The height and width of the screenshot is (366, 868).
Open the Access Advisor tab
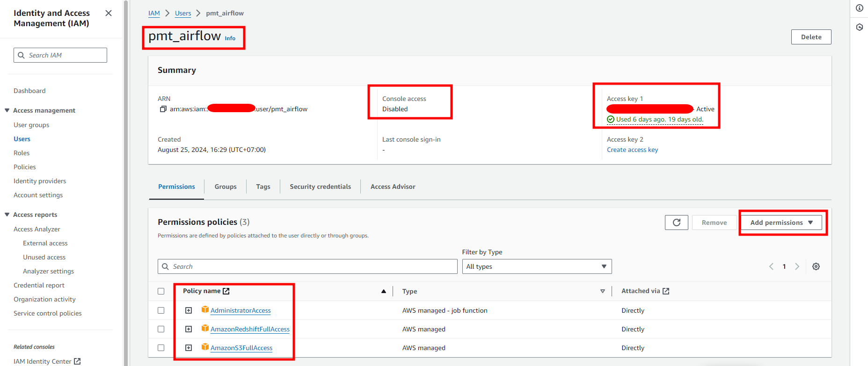tap(393, 187)
